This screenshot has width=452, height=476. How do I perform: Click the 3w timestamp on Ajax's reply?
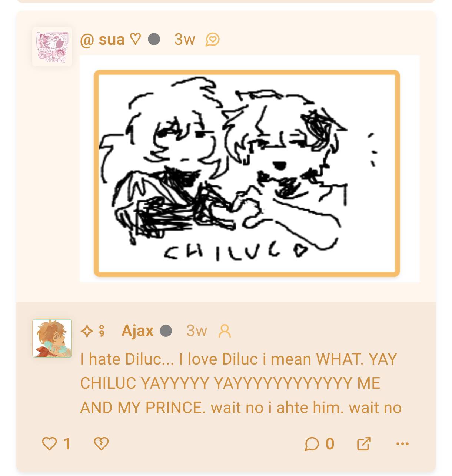pos(197,331)
